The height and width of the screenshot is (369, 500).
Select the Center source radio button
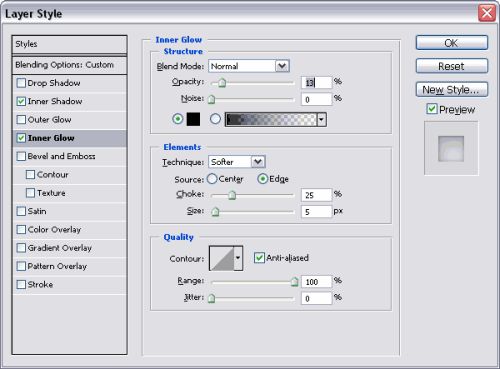pyautogui.click(x=212, y=179)
